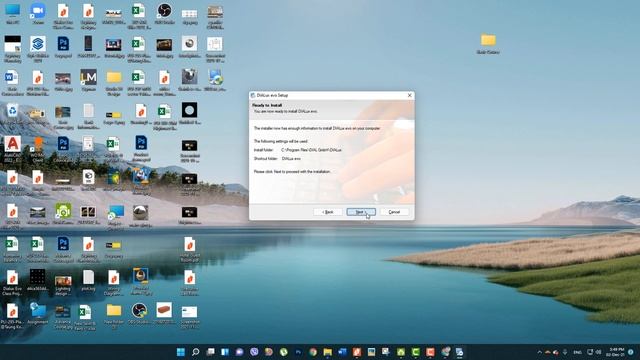
Task: Select the Recycle Bin desktop icon
Action: pos(13,113)
